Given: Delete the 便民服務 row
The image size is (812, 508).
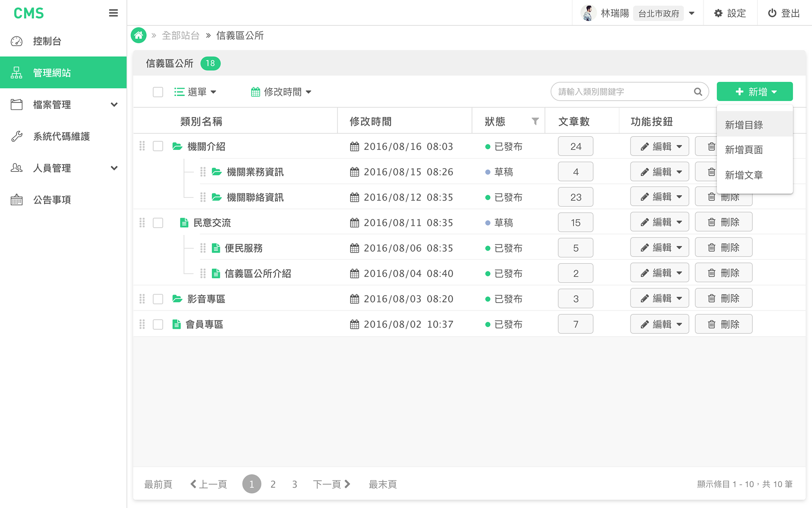Looking at the screenshot, I should (x=723, y=248).
